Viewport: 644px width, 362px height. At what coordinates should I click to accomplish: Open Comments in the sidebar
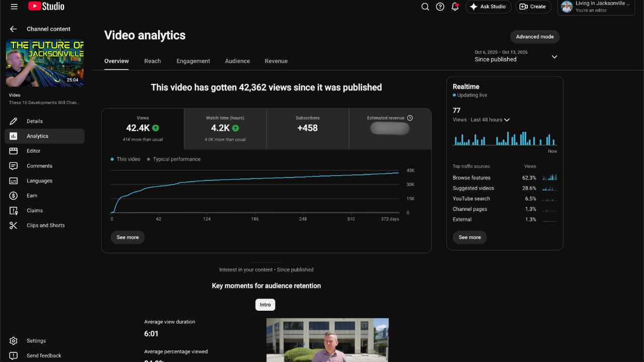44,166
